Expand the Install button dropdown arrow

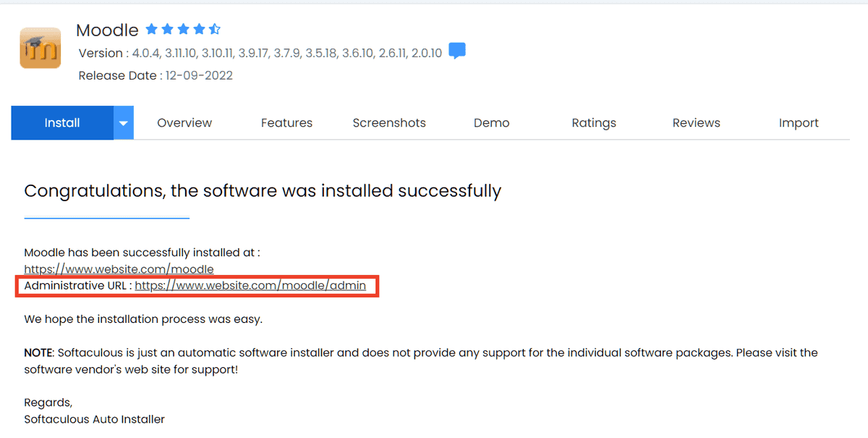(124, 123)
